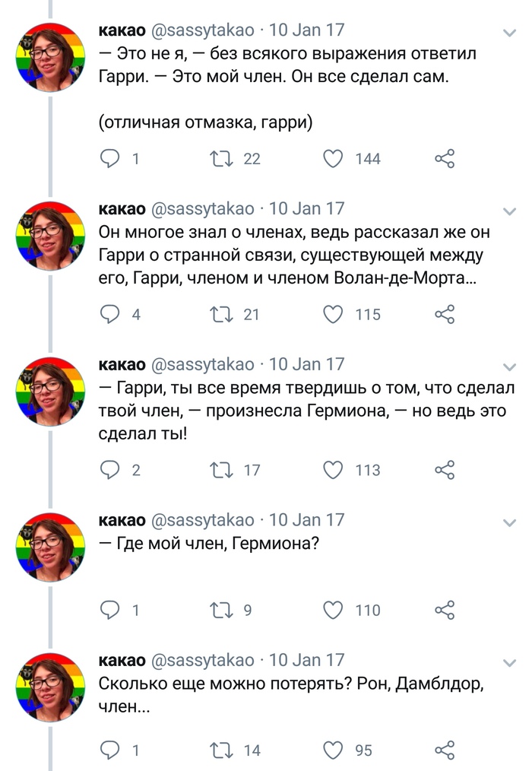The height and width of the screenshot is (771, 532).
Task: Reply to the tweet with 144 likes
Action: (111, 159)
